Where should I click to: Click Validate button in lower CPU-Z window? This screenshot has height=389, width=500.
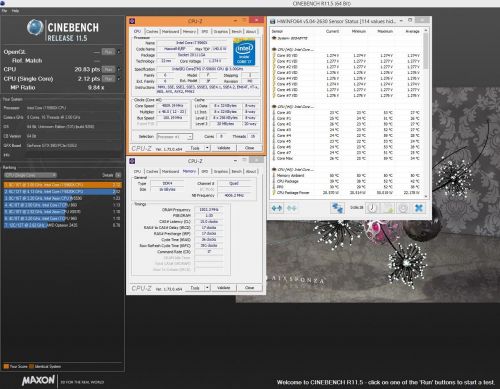(x=224, y=288)
